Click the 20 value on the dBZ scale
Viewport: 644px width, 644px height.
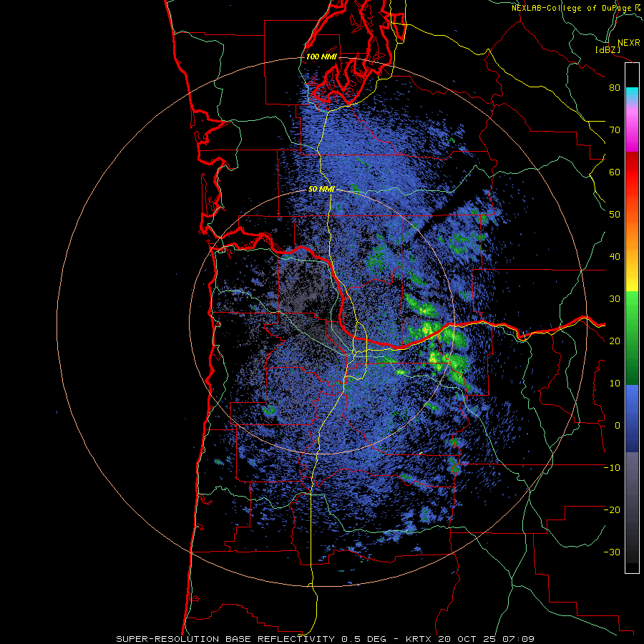pyautogui.click(x=615, y=341)
